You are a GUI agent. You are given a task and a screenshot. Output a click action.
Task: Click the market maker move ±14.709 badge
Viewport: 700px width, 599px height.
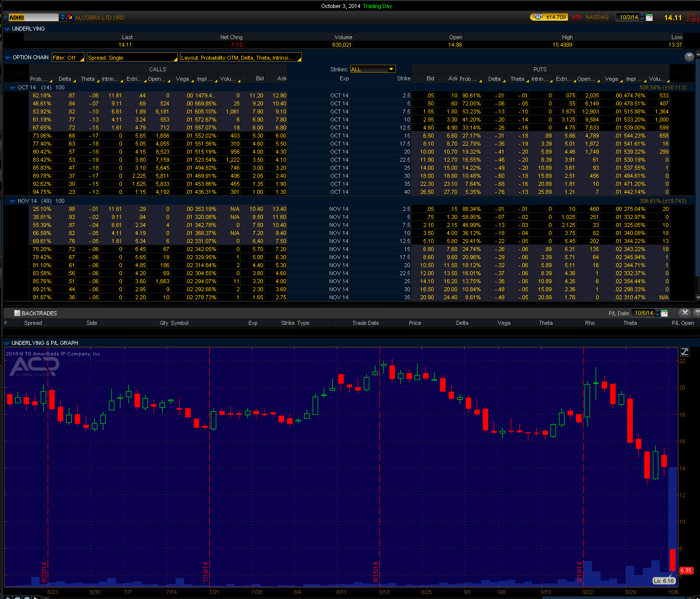coord(549,17)
